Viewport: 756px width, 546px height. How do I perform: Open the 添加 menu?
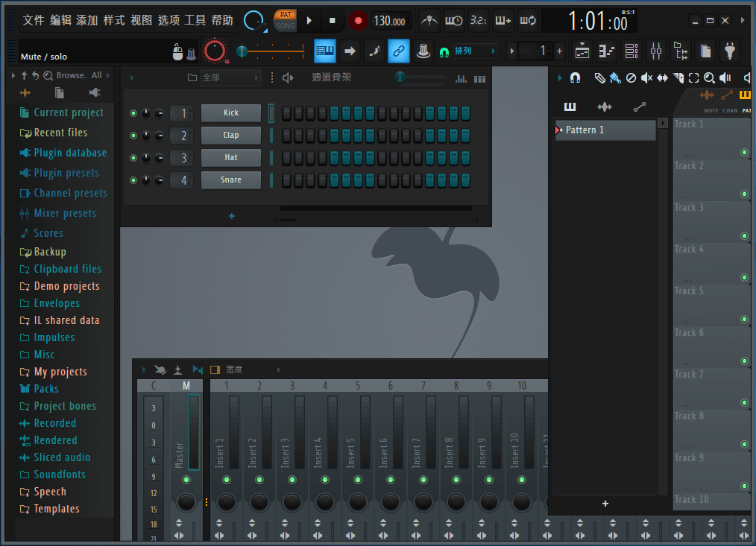86,20
